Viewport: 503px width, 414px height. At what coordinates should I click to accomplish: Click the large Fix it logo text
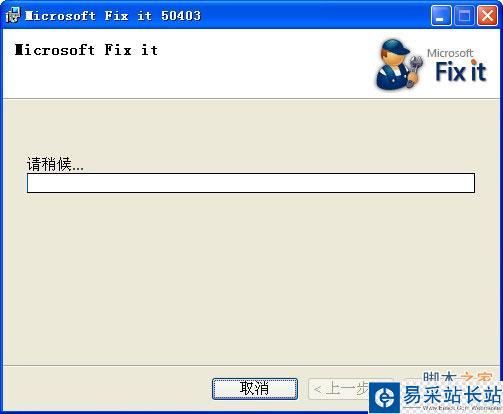tap(461, 71)
